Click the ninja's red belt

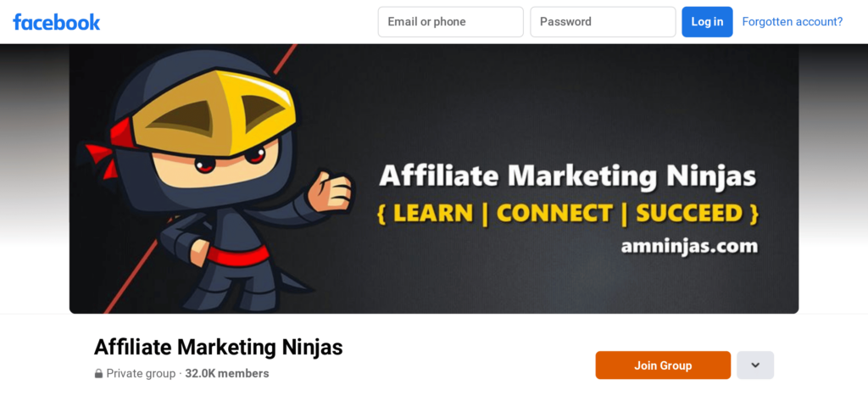238,256
